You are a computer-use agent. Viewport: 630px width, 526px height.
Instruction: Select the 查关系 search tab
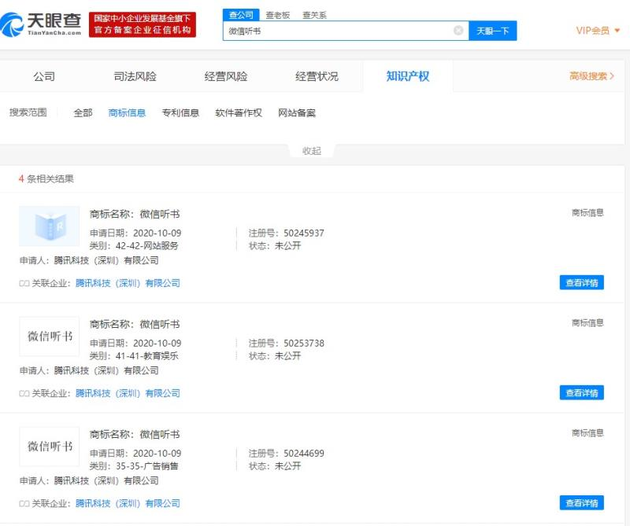[x=314, y=15]
